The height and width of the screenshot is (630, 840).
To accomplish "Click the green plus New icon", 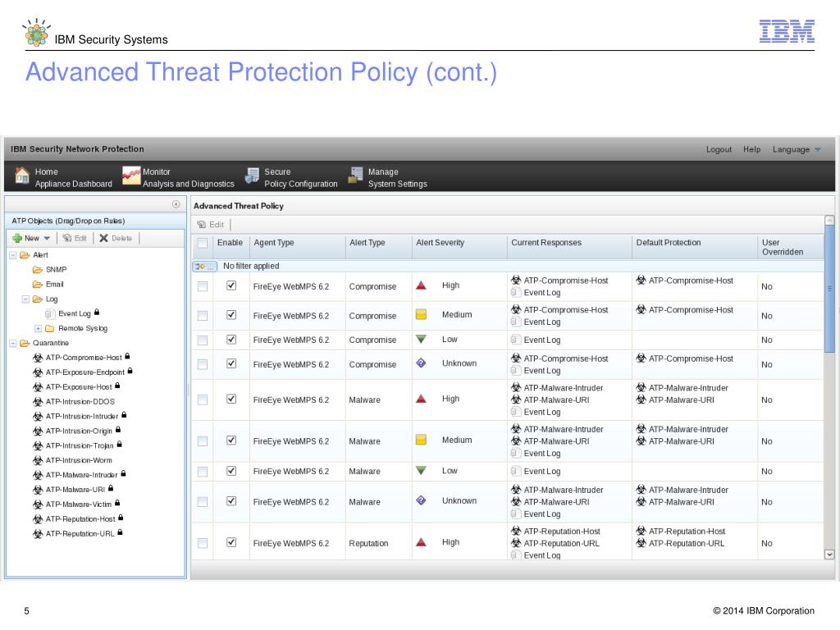I will (16, 238).
